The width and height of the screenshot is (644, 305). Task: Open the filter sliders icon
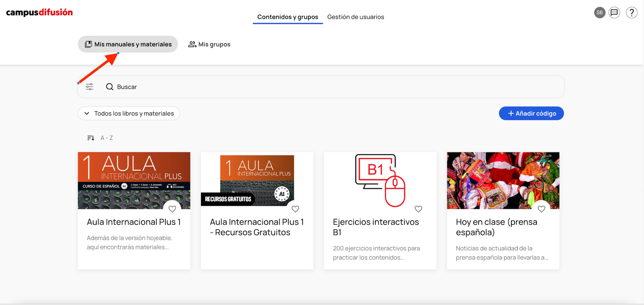point(90,87)
